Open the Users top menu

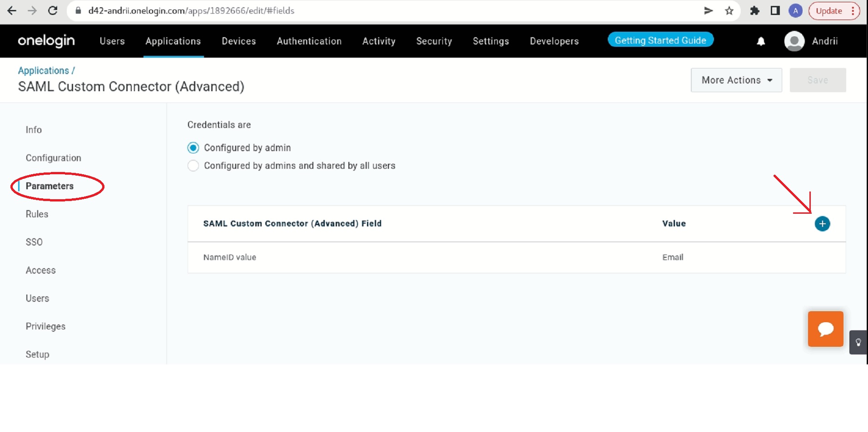pyautogui.click(x=112, y=41)
